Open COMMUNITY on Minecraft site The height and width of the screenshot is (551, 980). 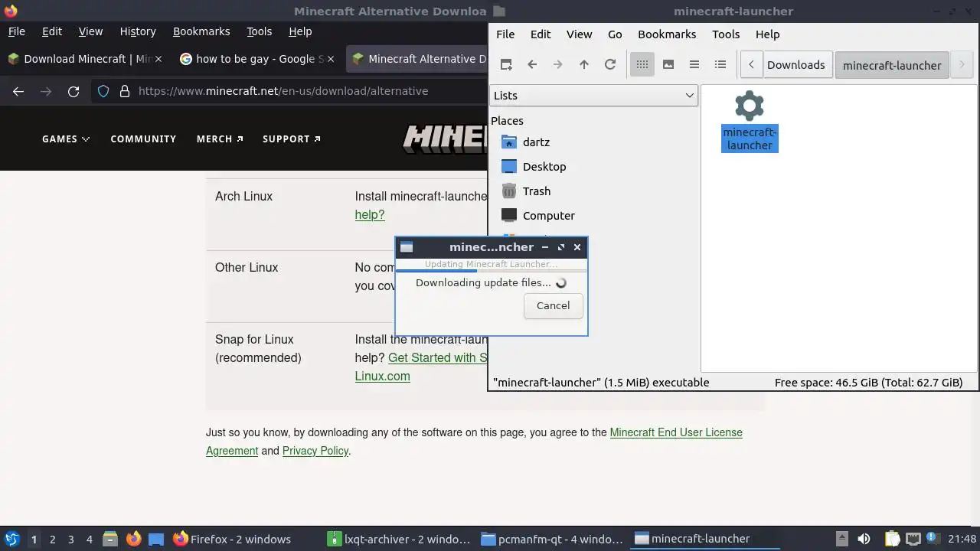tap(143, 139)
